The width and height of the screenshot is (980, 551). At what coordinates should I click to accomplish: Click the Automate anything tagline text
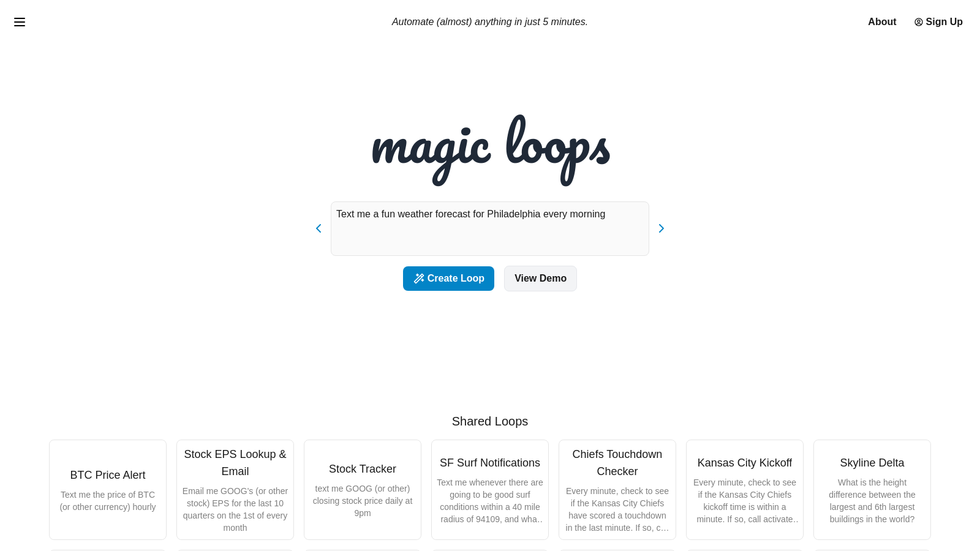tap(489, 21)
